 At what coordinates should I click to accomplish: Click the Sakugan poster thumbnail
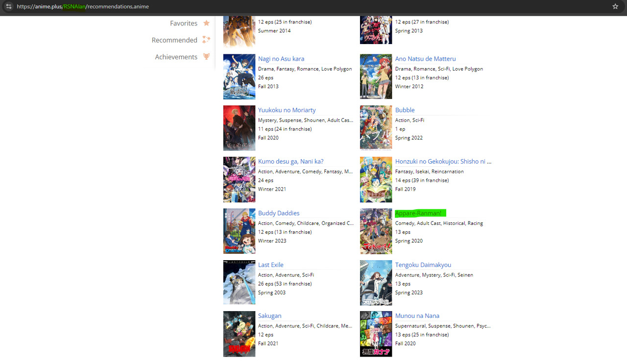[239, 334]
